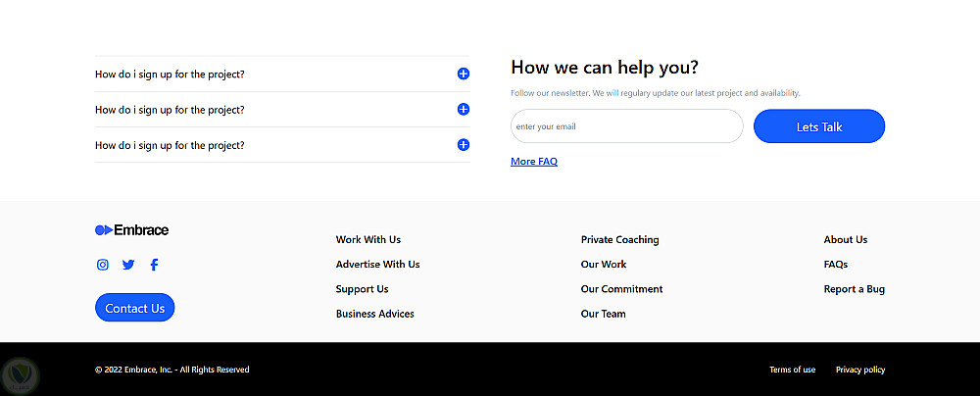
Task: Click the enter your email field
Action: (626, 126)
